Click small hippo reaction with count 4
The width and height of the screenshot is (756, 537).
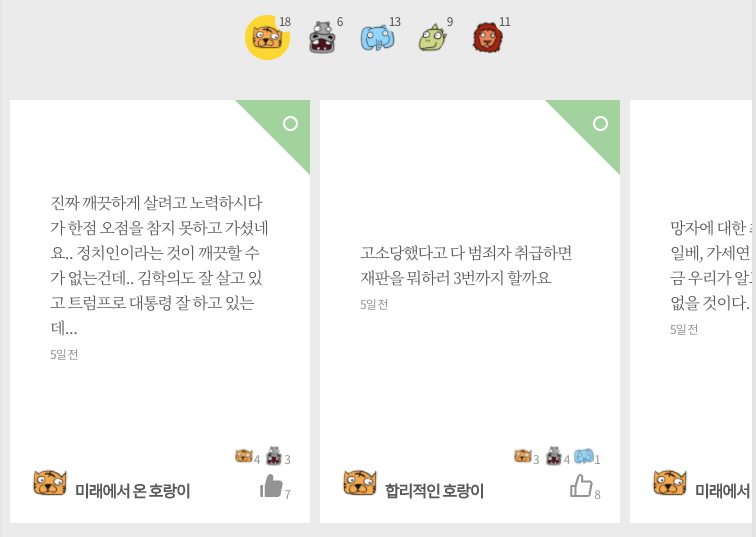pyautogui.click(x=554, y=456)
